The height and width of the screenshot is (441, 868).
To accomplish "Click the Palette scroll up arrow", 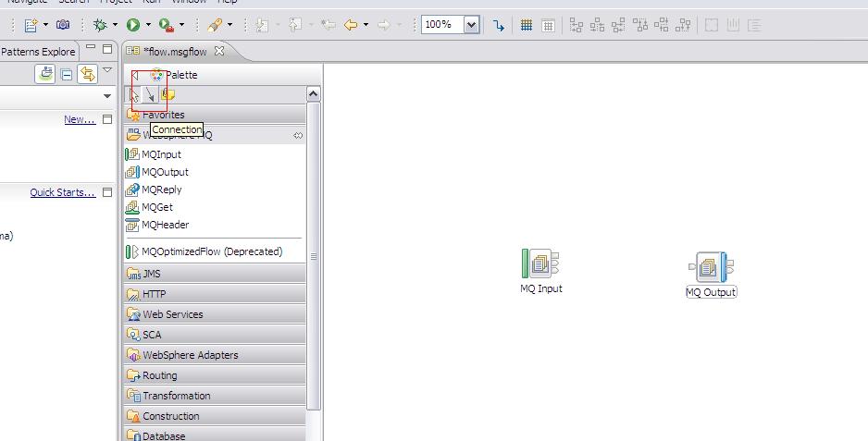I will pos(314,94).
